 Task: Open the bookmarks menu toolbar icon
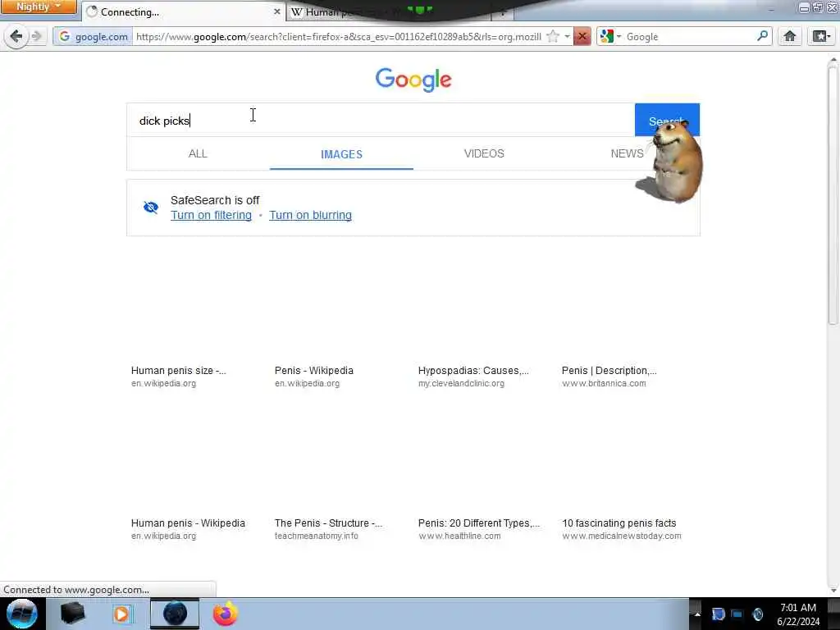point(820,36)
